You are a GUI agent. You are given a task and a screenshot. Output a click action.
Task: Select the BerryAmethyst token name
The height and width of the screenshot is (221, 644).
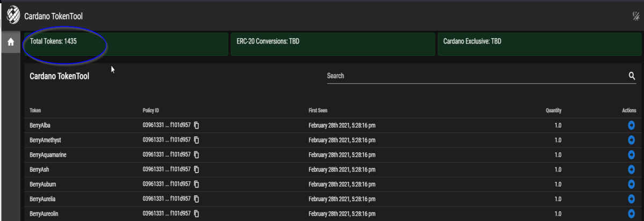[x=45, y=140]
